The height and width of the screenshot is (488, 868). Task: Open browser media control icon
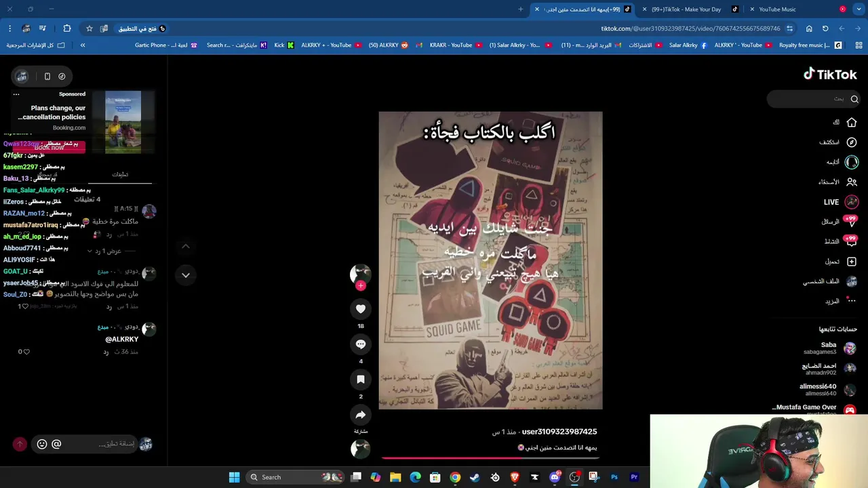43,28
